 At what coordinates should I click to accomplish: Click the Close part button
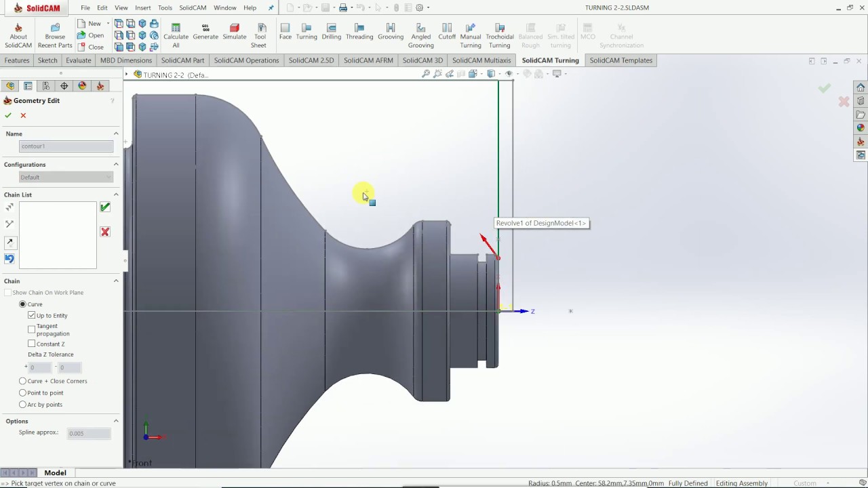coord(90,47)
